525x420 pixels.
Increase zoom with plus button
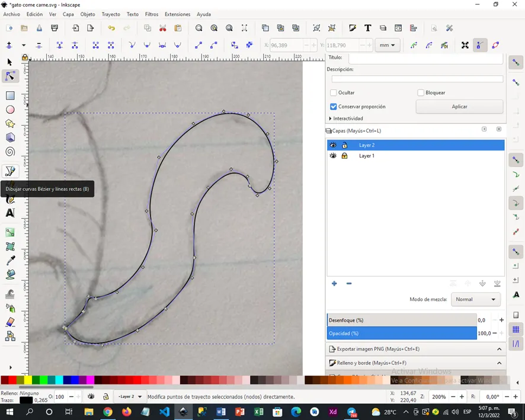pyautogui.click(x=462, y=396)
